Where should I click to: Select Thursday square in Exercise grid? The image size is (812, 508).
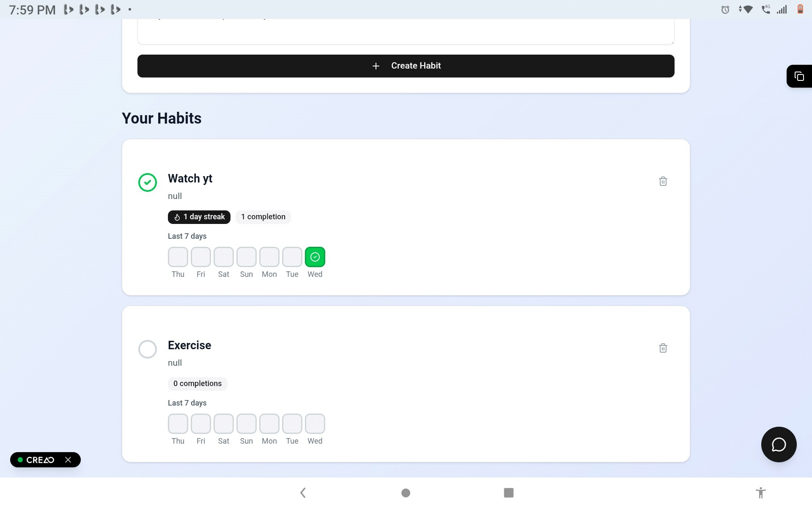click(178, 423)
